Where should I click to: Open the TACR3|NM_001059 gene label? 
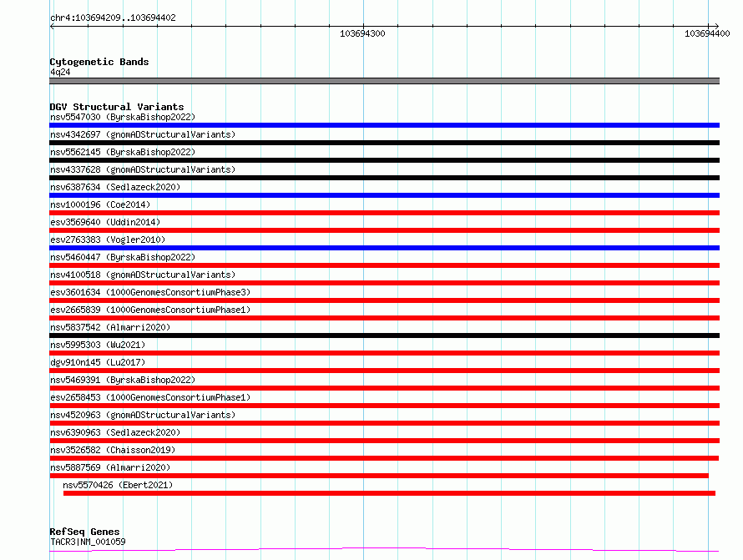88,542
